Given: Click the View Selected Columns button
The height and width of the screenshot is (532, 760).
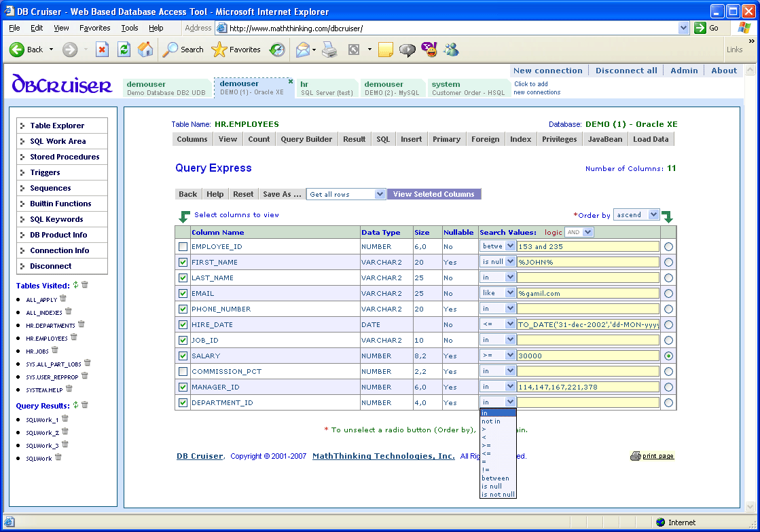Looking at the screenshot, I should point(433,194).
